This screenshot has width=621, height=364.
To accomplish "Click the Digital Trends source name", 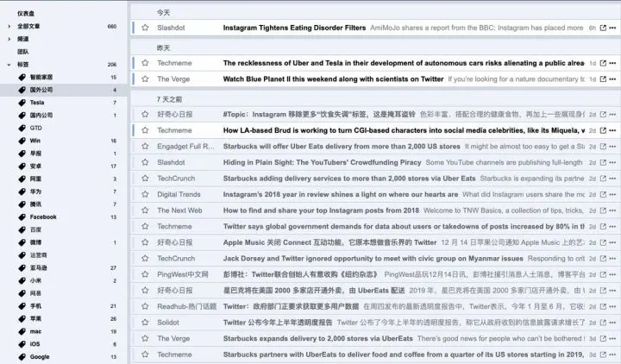I will [179, 194].
